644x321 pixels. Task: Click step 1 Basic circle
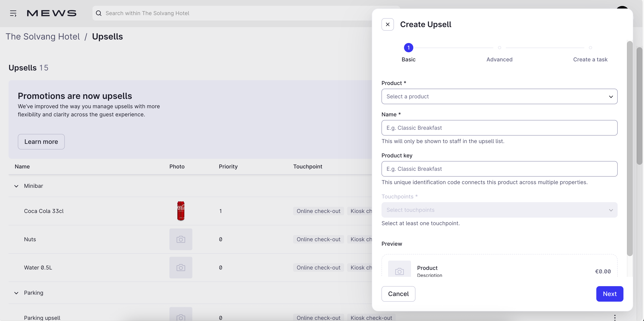click(408, 47)
